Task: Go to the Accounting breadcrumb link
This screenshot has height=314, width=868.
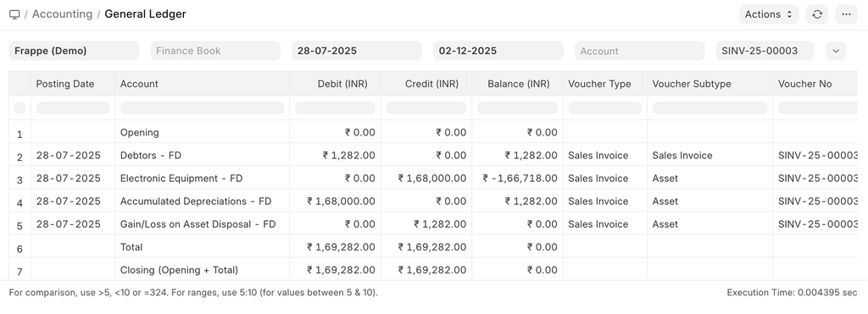Action: point(62,14)
